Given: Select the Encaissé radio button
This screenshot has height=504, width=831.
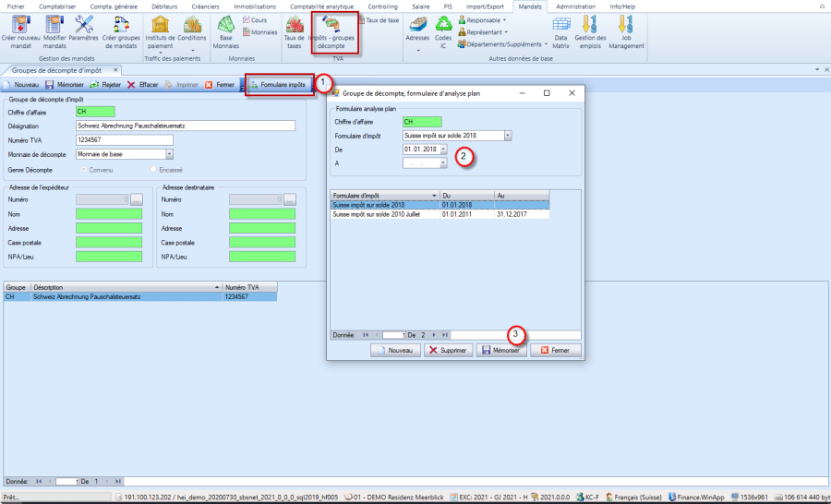Looking at the screenshot, I should click(153, 170).
